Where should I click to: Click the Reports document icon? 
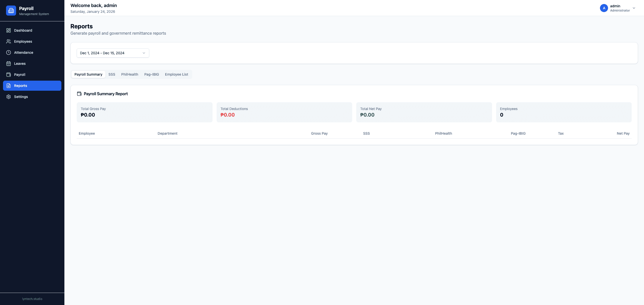tap(9, 86)
